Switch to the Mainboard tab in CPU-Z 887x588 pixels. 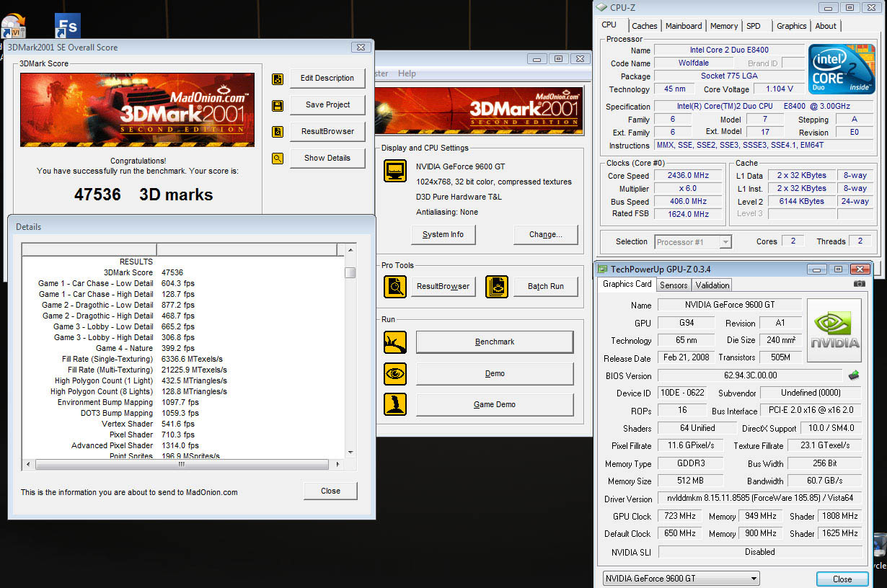[x=684, y=26]
